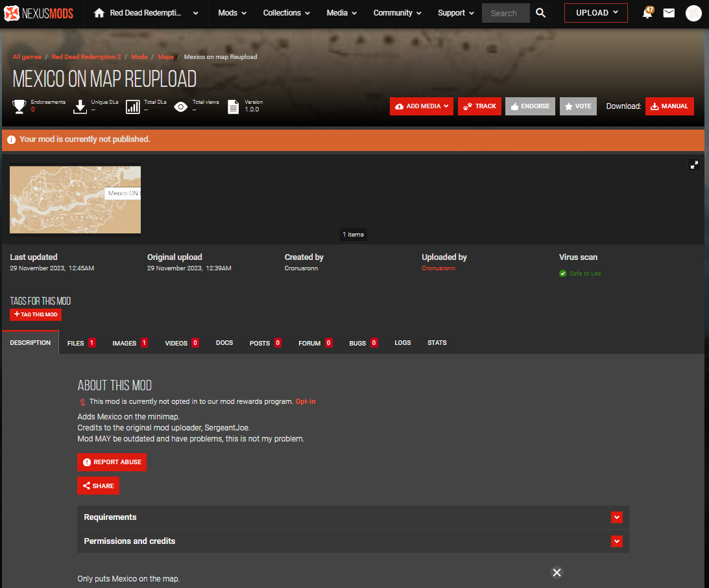
Task: Click the Nexus Mods logo
Action: point(39,13)
